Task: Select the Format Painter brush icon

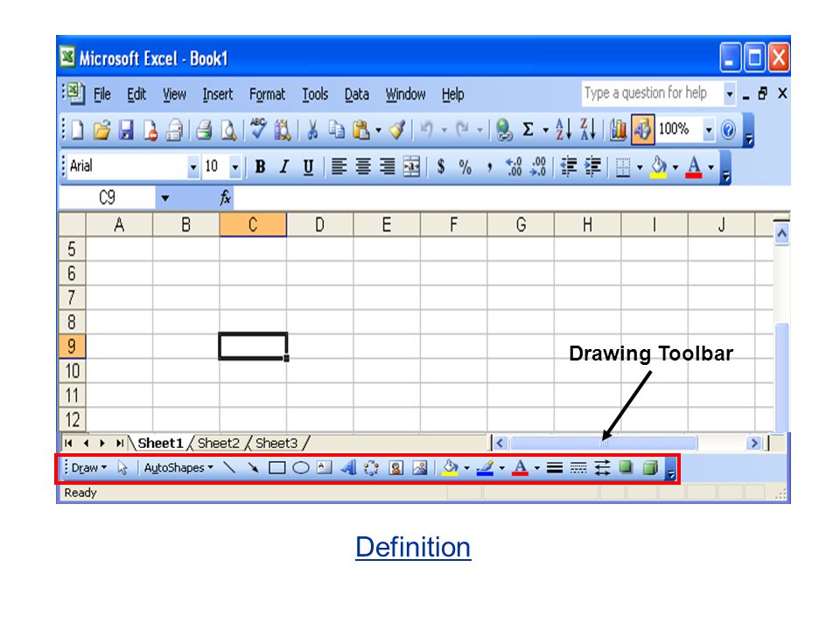Action: tap(397, 129)
